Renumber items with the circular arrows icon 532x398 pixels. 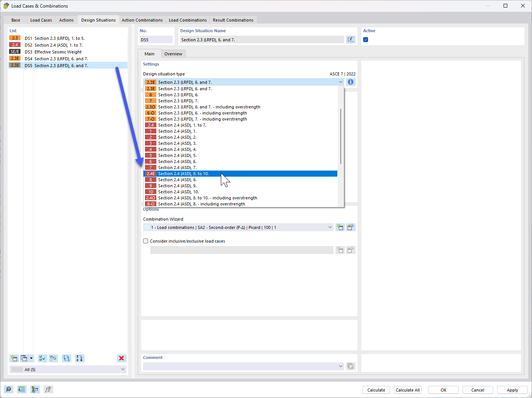pyautogui.click(x=66, y=358)
